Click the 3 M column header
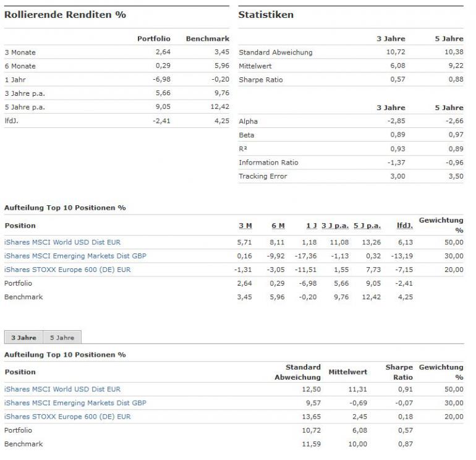The image size is (476, 460). click(x=245, y=226)
